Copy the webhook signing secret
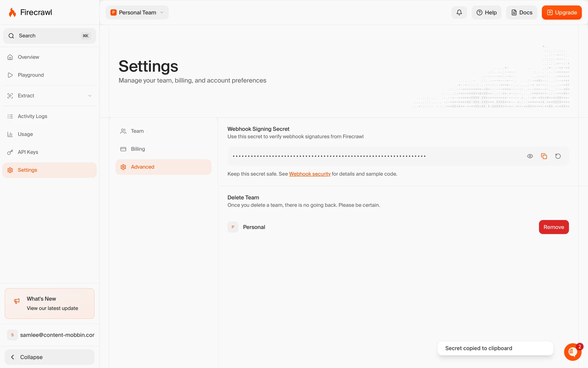Image resolution: width=588 pixels, height=368 pixels. click(544, 156)
